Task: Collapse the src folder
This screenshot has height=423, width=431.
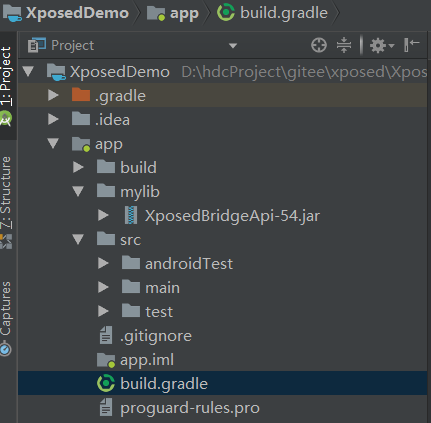Action: pos(78,239)
